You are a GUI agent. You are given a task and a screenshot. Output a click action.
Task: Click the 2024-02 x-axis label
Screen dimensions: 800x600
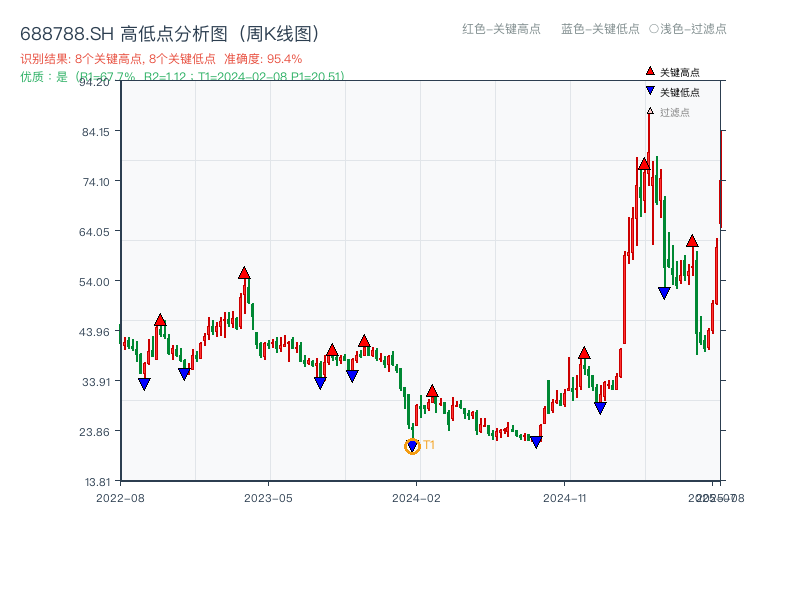tap(416, 498)
